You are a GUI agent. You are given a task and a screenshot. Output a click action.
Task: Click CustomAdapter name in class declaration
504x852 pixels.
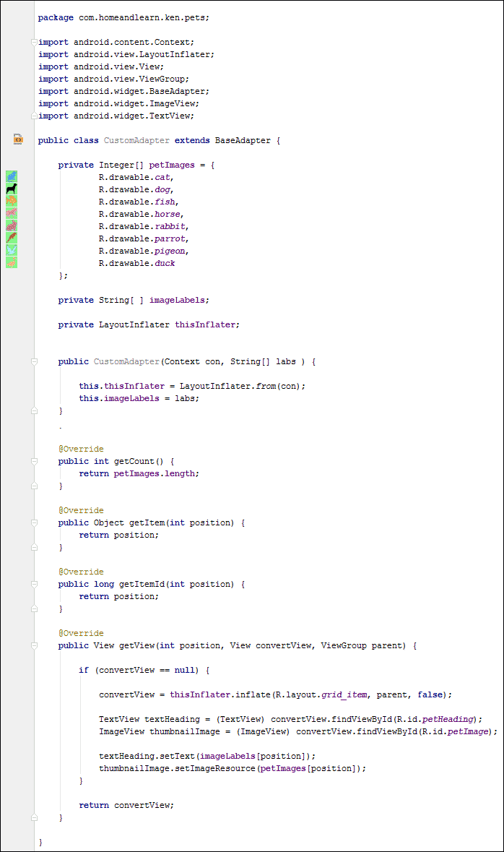point(136,140)
